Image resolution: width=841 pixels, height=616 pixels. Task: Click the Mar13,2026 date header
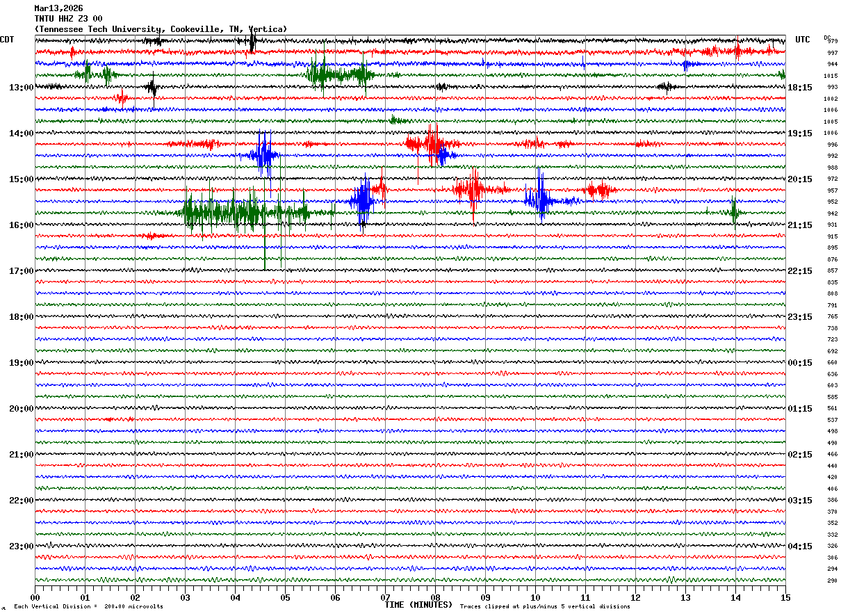[58, 8]
